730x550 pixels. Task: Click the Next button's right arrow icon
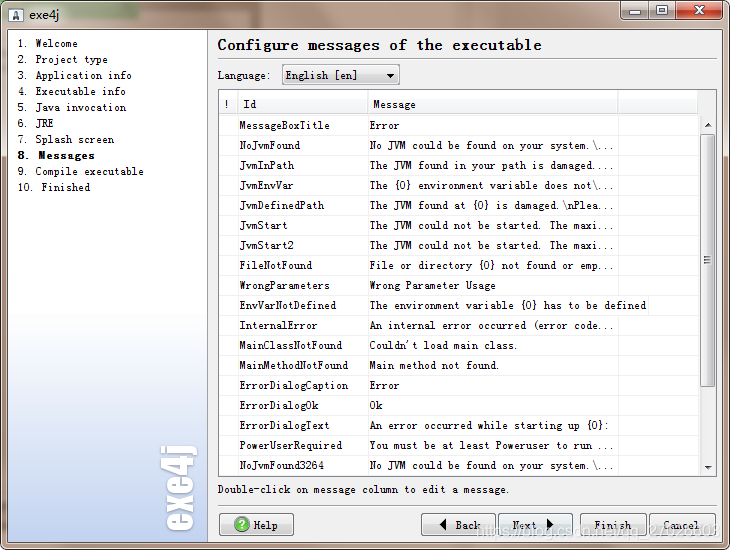pos(550,524)
